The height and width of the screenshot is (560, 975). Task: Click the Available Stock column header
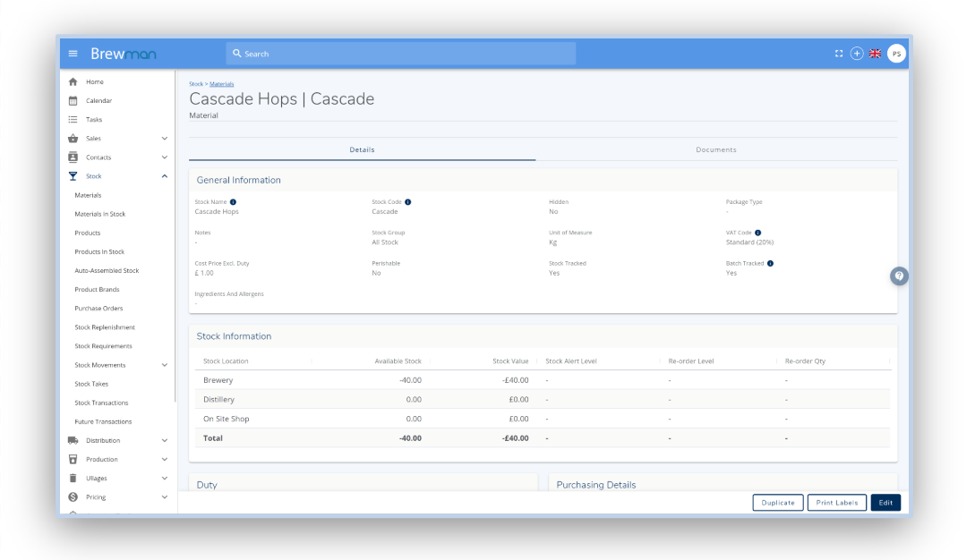coord(398,361)
